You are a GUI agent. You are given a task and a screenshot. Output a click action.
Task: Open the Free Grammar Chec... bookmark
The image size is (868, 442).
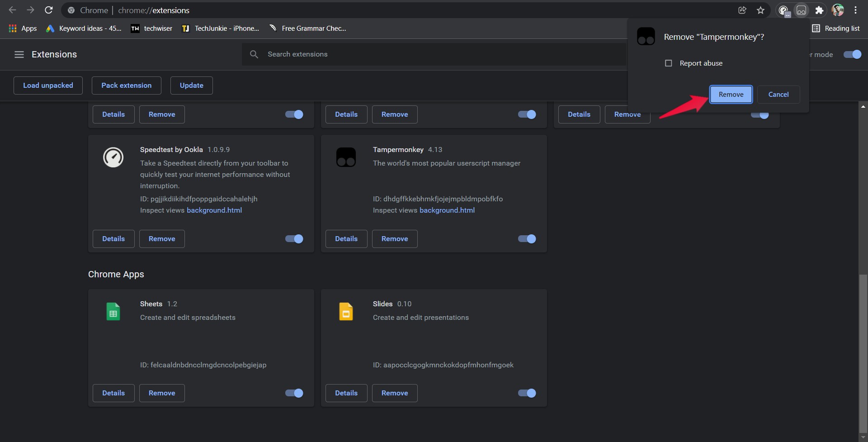[x=307, y=28]
